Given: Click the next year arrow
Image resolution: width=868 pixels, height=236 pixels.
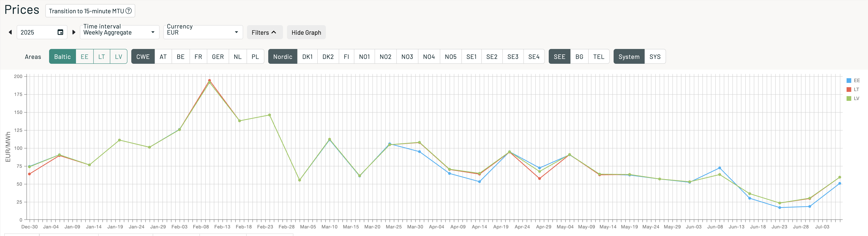Looking at the screenshot, I should pos(74,32).
